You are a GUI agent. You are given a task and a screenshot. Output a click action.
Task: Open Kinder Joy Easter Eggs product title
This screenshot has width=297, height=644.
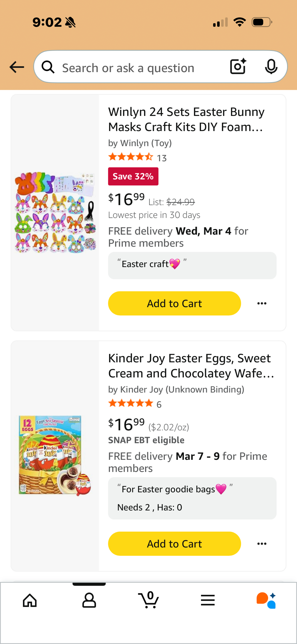click(191, 366)
